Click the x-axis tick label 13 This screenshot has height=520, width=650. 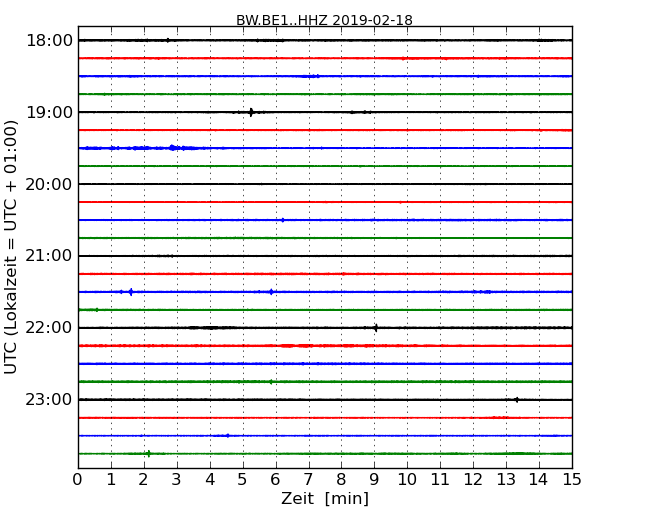(x=506, y=480)
